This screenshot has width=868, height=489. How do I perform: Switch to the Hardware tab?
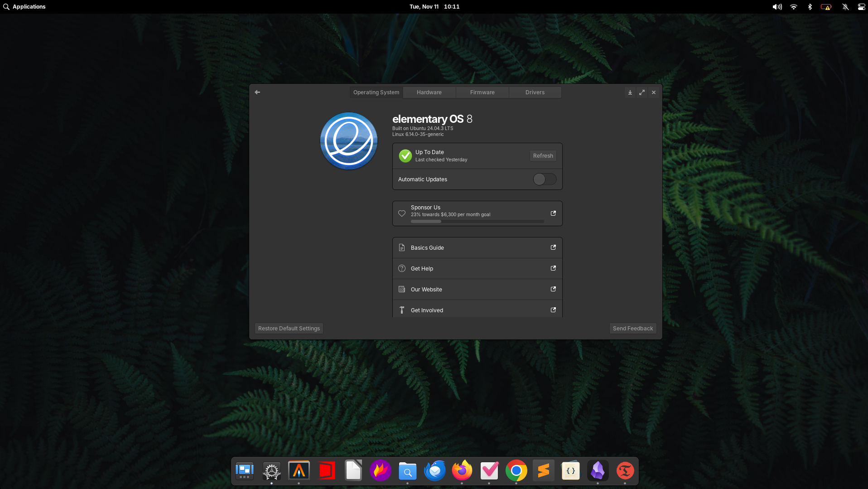(429, 92)
